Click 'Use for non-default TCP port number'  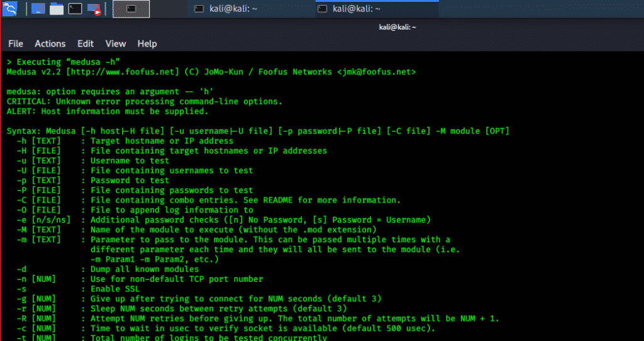click(x=177, y=279)
